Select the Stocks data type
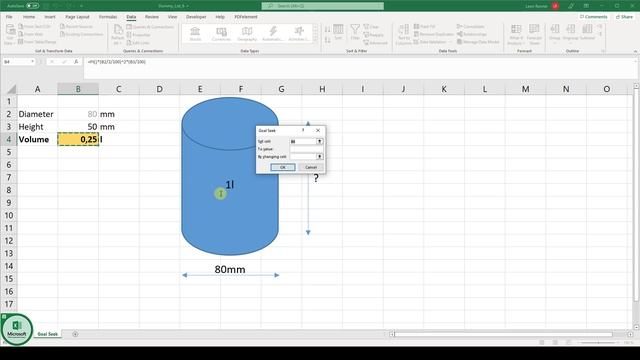640x360 pixels. pos(196,34)
